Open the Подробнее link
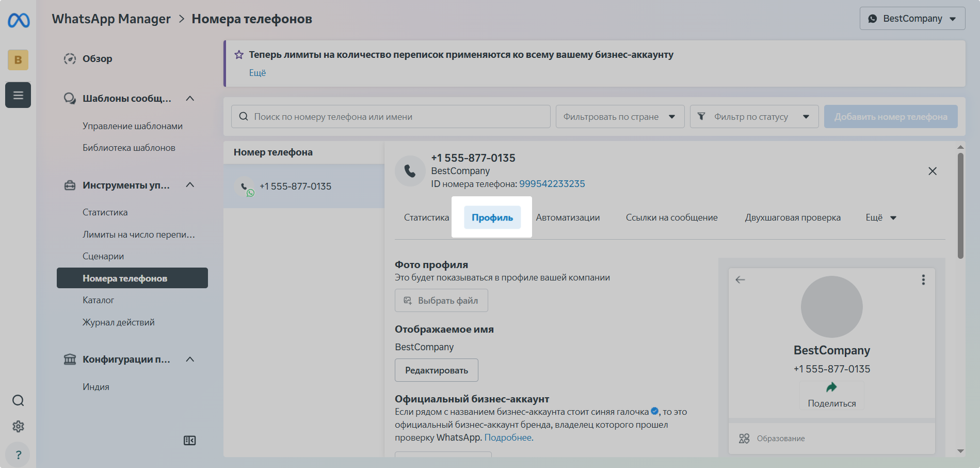Image resolution: width=980 pixels, height=468 pixels. (508, 438)
